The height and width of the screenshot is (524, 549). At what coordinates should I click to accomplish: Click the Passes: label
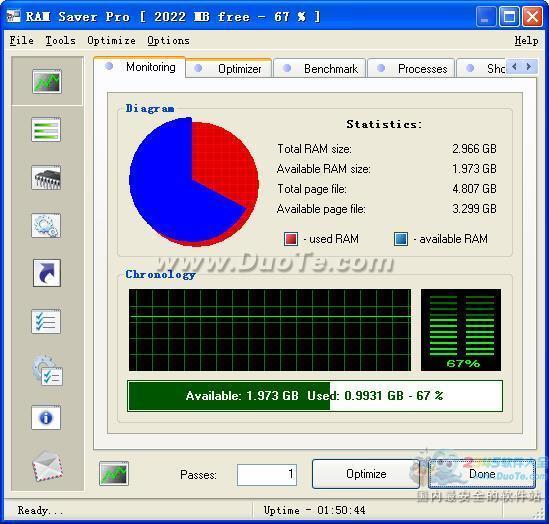[198, 475]
